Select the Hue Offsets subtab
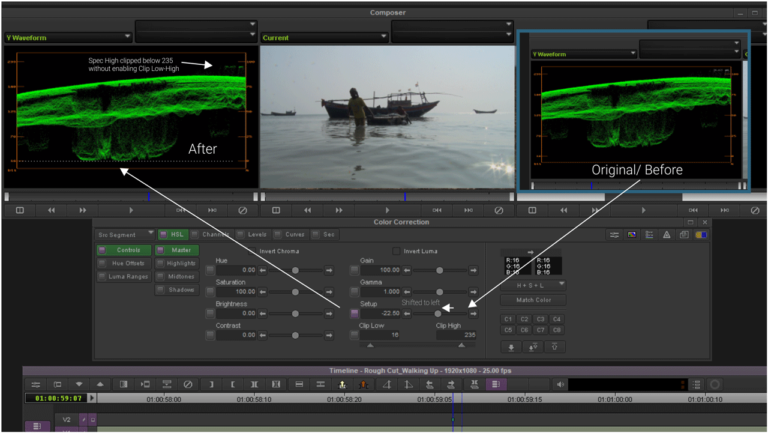 click(124, 264)
